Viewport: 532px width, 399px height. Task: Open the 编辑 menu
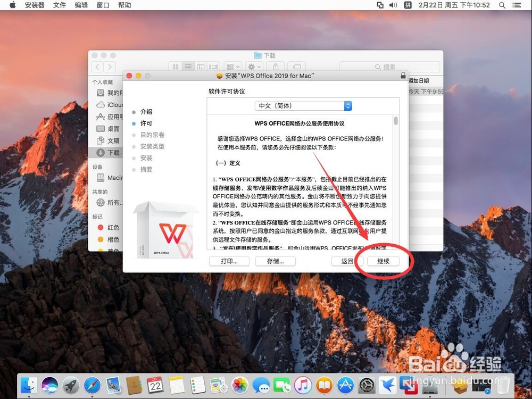81,5
